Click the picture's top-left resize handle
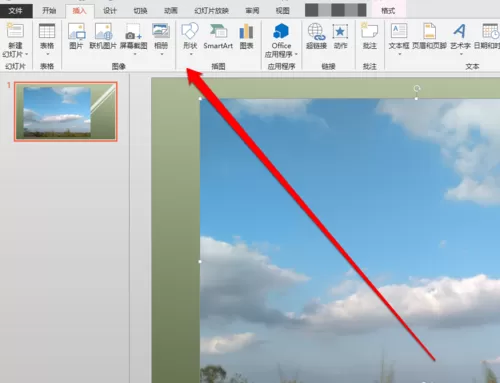This screenshot has height=383, width=500. coord(200,98)
